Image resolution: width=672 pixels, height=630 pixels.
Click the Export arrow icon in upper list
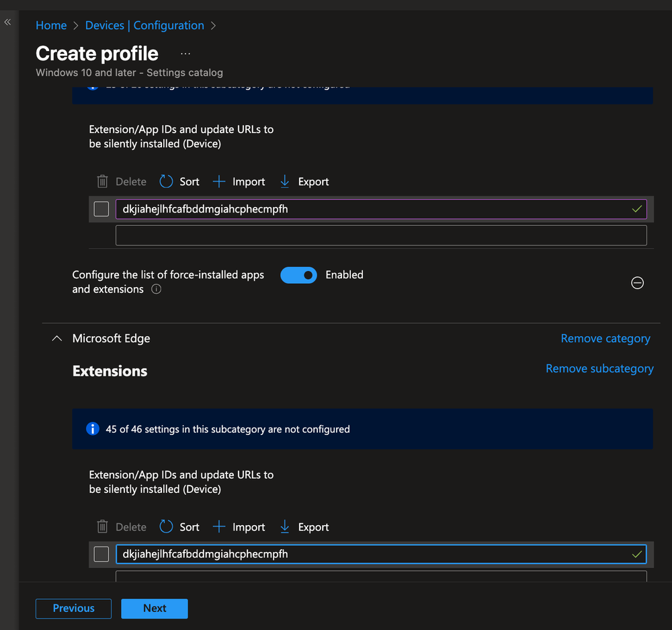284,182
